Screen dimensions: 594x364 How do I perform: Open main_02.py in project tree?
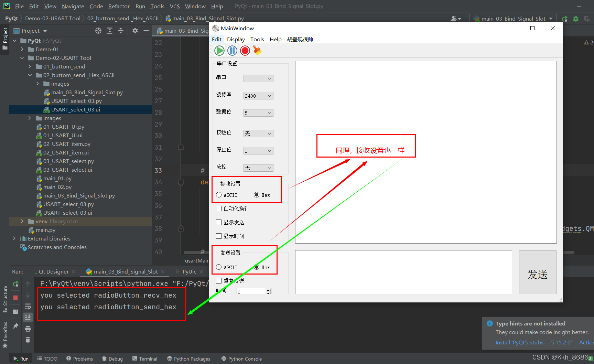57,187
